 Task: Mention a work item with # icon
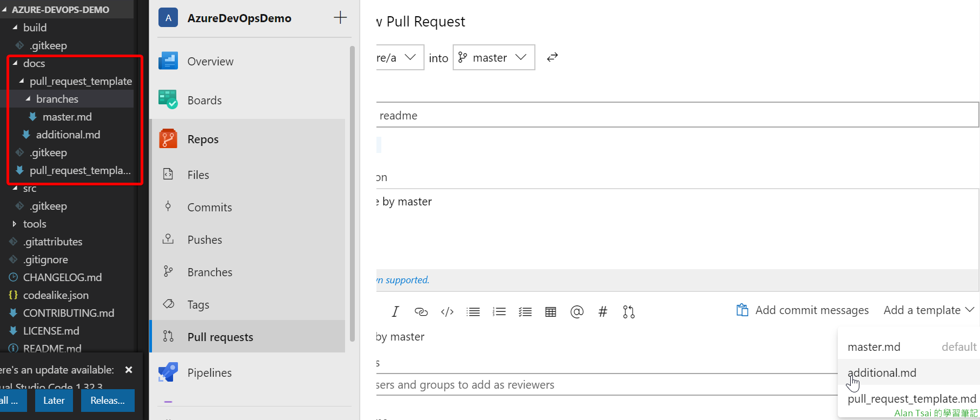pyautogui.click(x=603, y=311)
